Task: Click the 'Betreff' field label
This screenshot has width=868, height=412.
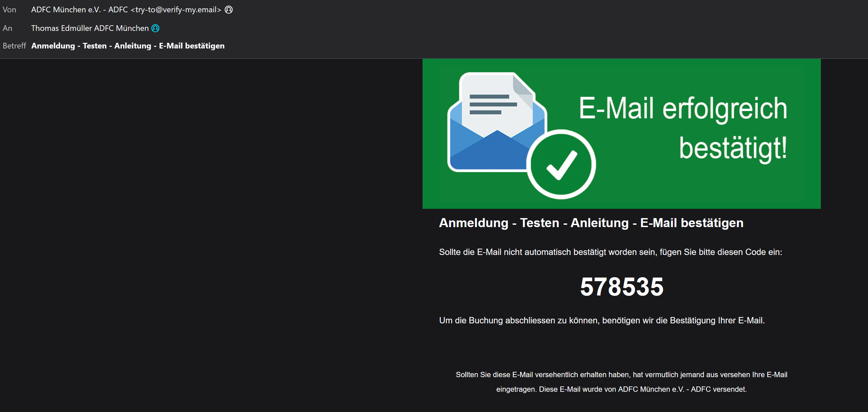Action: tap(14, 46)
